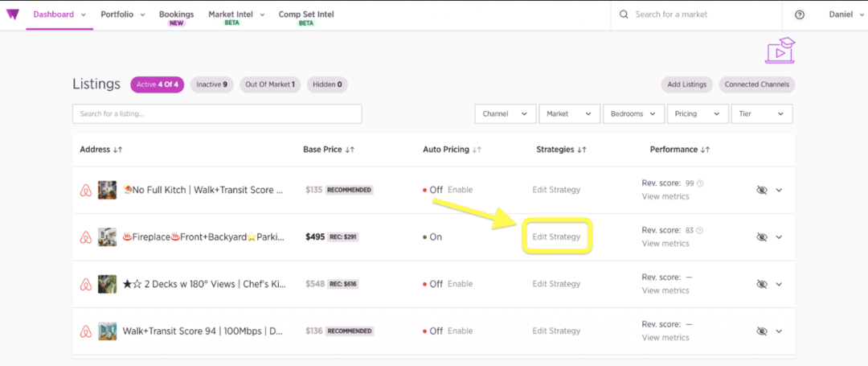Open the video tutorial graduation icon
Viewport: 868px width, 366px height.
click(x=779, y=50)
